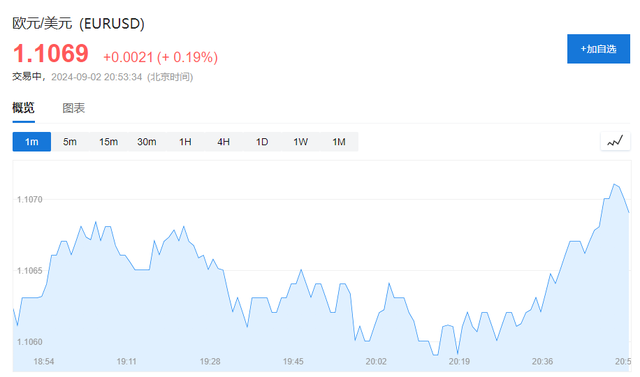Click the 20:19 time axis label
Screen dimensions: 640x377
point(459,361)
